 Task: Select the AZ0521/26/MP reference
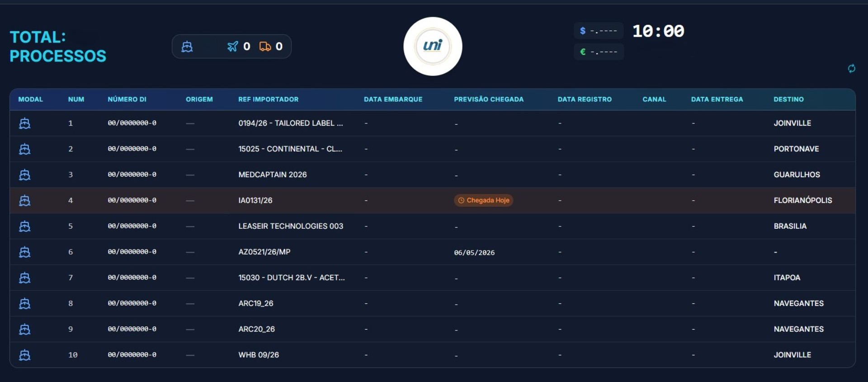(x=264, y=252)
